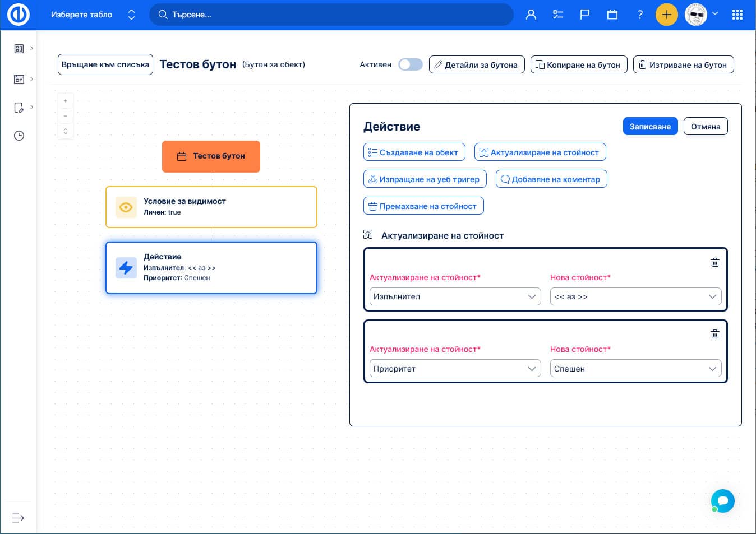Select Създаване на обект action type
This screenshot has height=534, width=756.
click(x=414, y=152)
